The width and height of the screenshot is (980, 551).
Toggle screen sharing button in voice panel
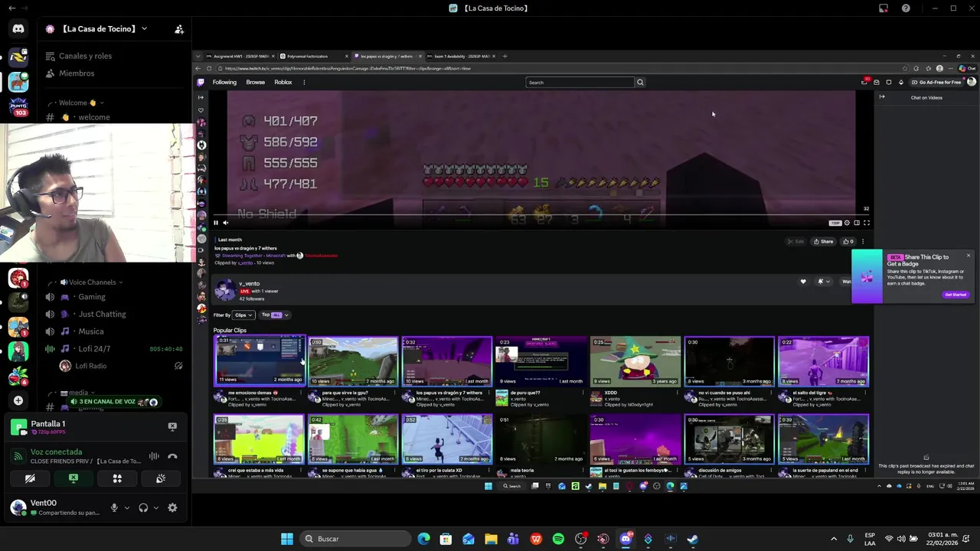pos(73,478)
